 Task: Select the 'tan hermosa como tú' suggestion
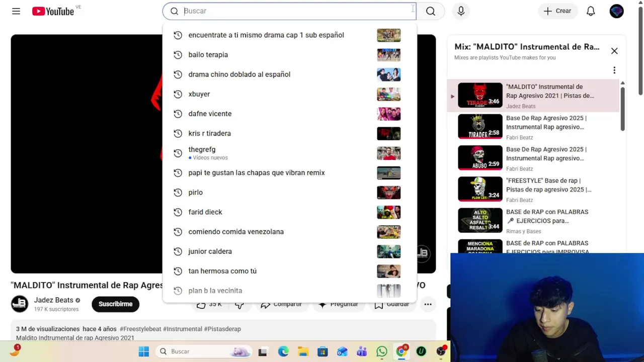[289, 270]
